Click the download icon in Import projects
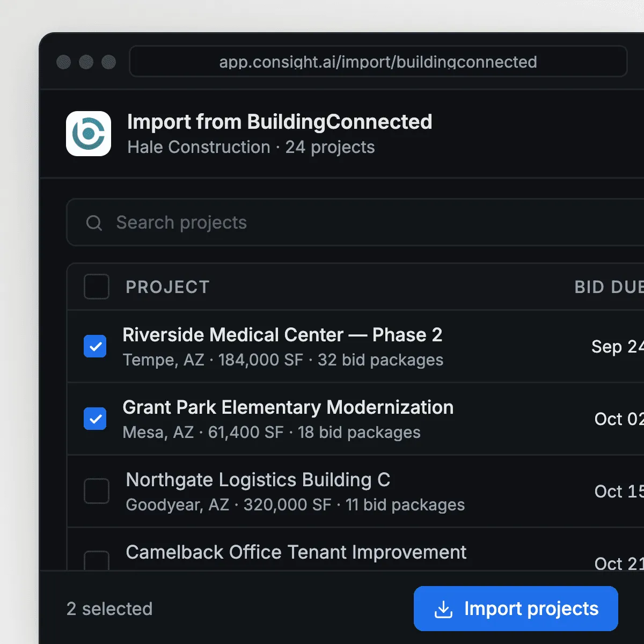This screenshot has width=644, height=644. tap(443, 609)
